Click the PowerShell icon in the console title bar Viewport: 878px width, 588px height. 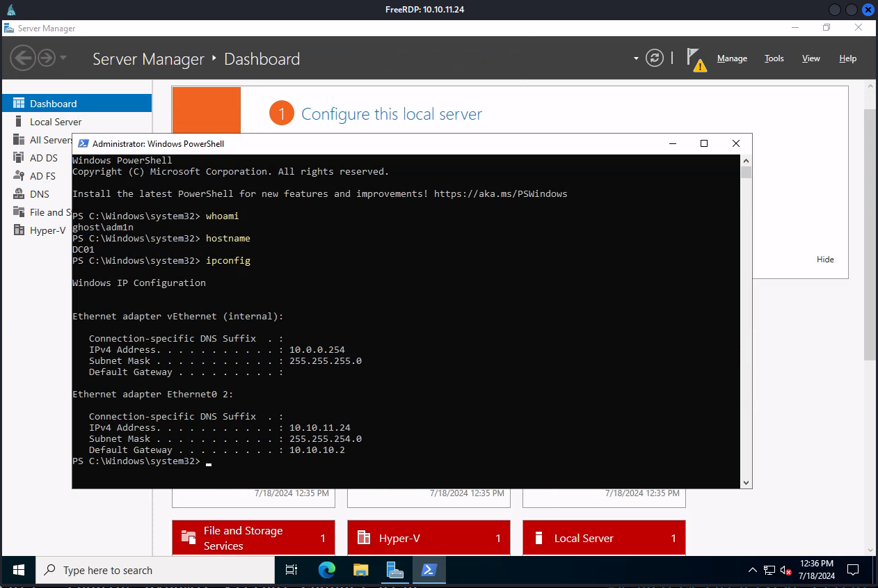coord(83,143)
